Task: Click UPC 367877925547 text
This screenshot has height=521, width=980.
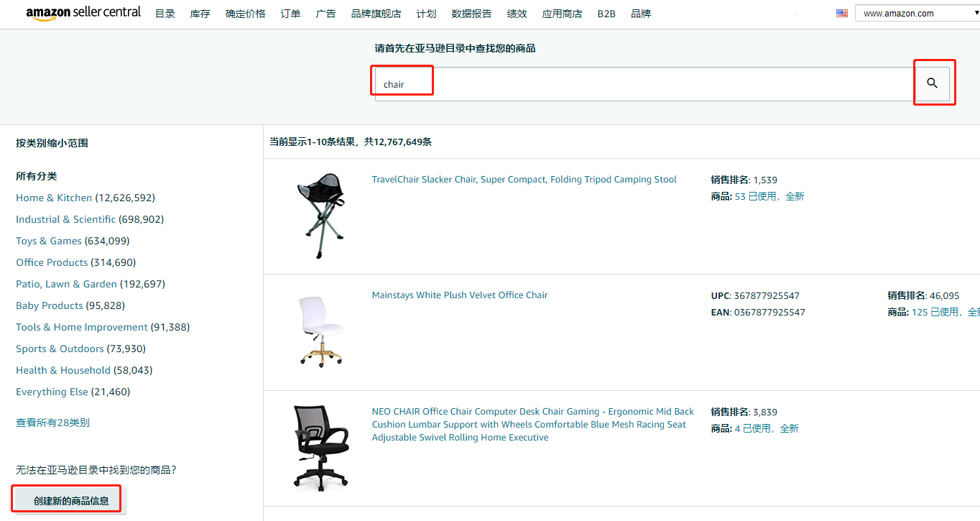Action: pyautogui.click(x=755, y=295)
